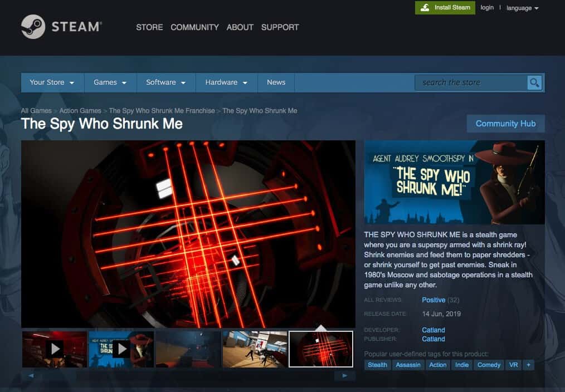Open the News tab
Image resolution: width=565 pixels, height=392 pixels.
276,82
